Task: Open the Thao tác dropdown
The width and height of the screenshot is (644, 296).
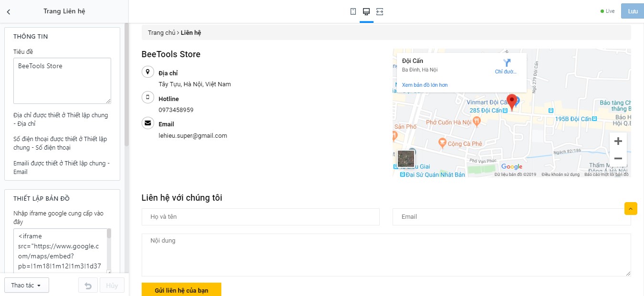Action: (26, 285)
